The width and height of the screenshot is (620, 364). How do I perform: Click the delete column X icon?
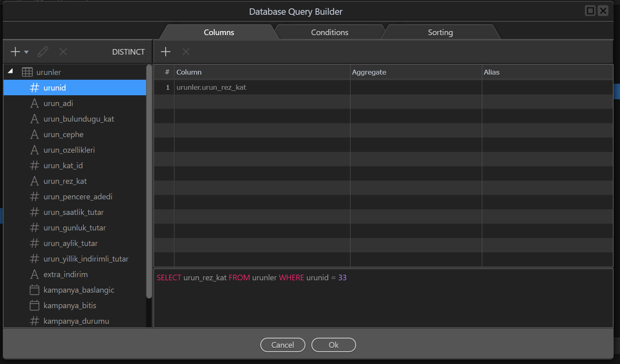coord(186,52)
